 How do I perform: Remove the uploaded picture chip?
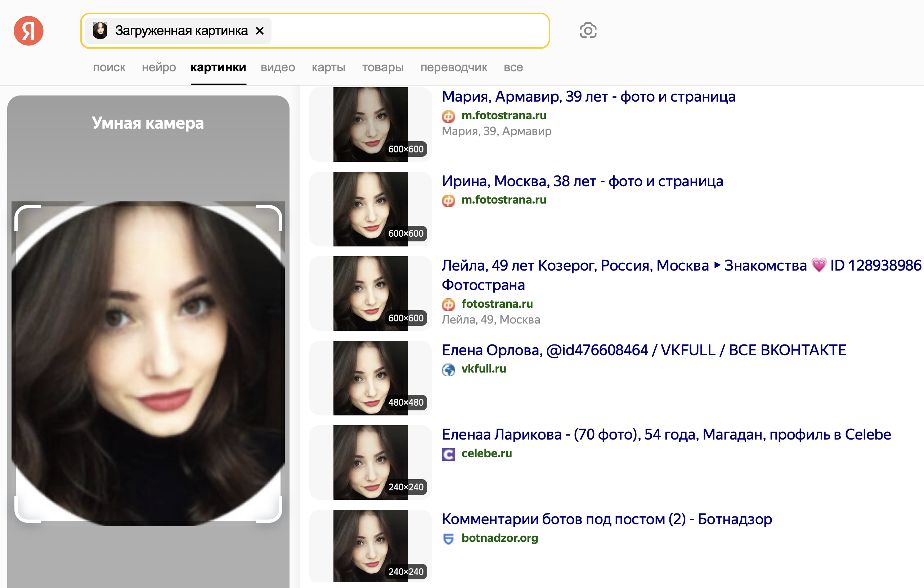[x=260, y=31]
